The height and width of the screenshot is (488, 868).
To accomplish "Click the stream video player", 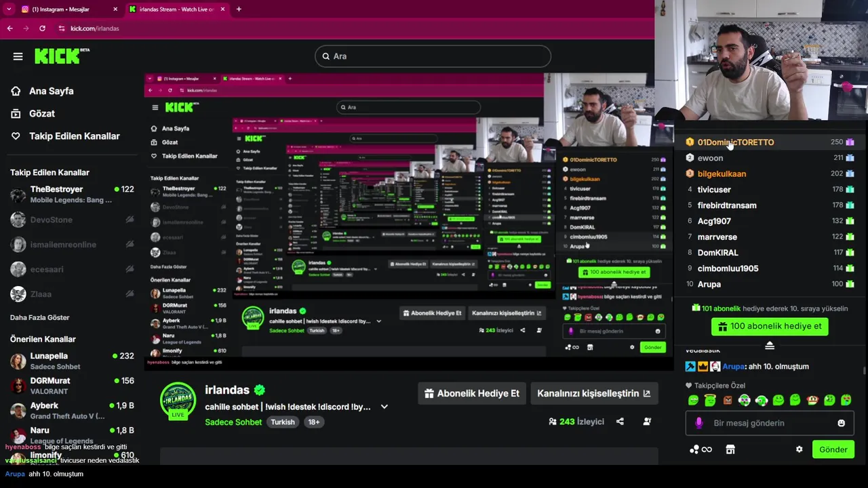I will (409, 222).
